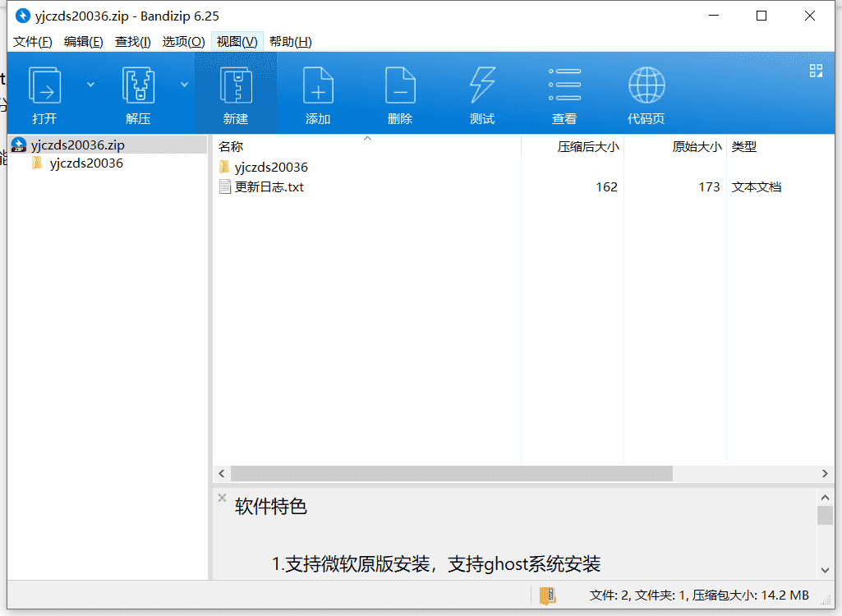Click status text 文件: 2, 文件夹: 1
This screenshot has height=616, width=842.
[x=638, y=595]
